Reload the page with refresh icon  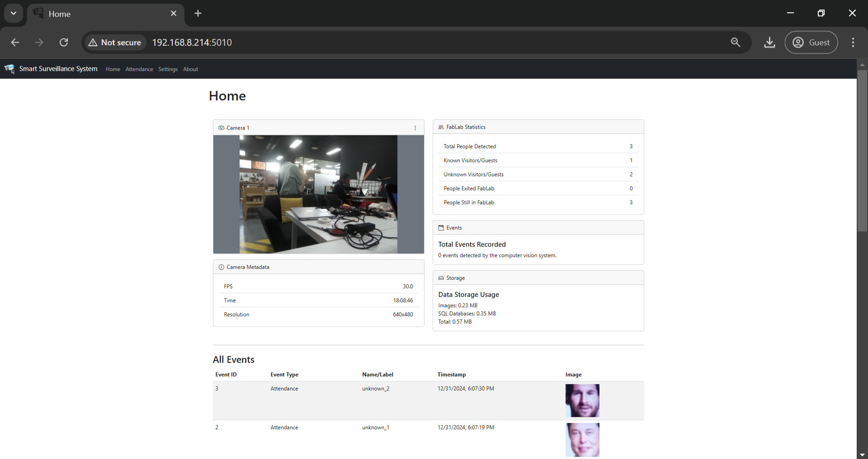pyautogui.click(x=64, y=42)
